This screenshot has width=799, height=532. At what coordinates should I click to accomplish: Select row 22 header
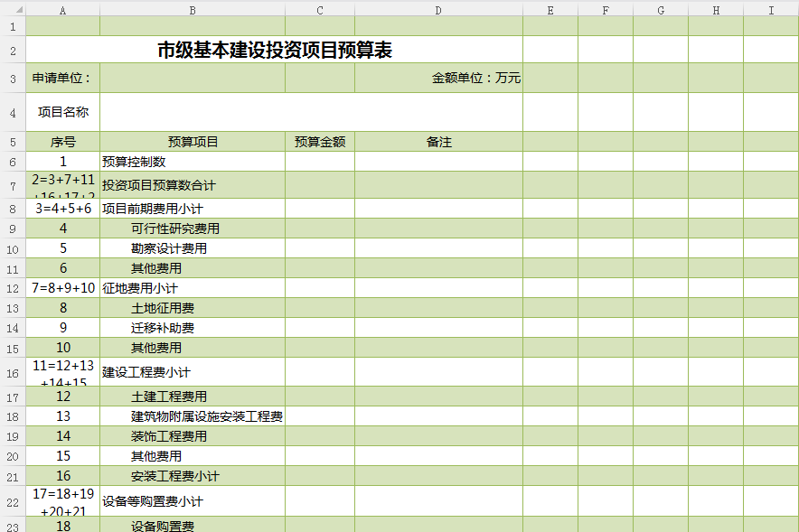coord(13,501)
